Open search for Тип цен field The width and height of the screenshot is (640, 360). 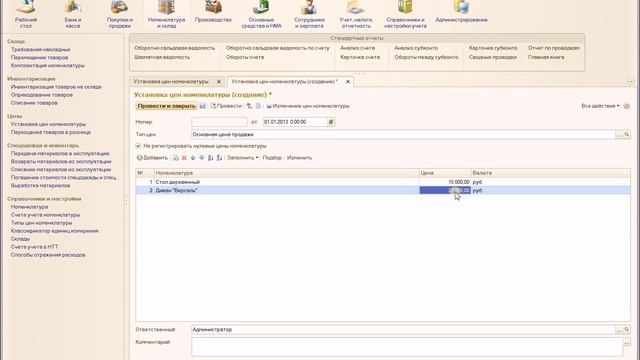[x=627, y=134]
